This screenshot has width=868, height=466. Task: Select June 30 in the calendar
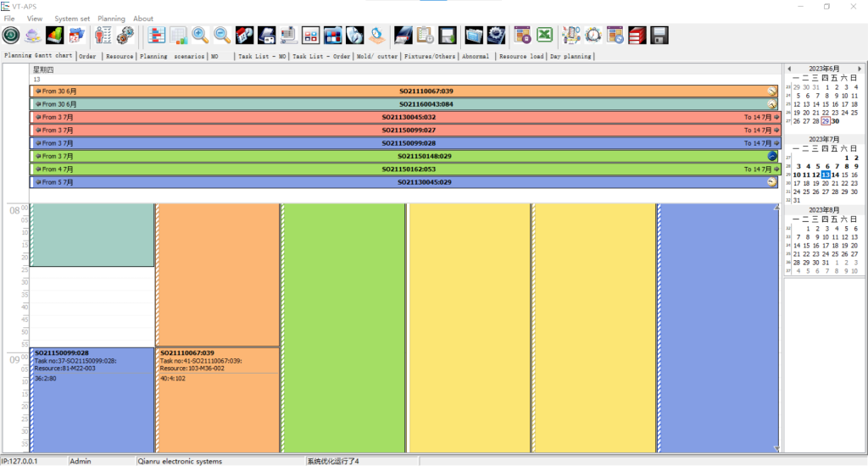point(835,121)
